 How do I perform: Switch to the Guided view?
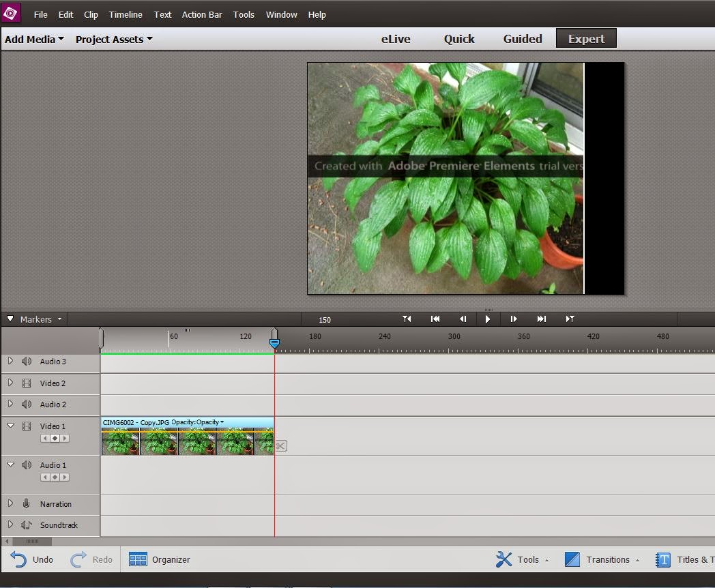point(523,39)
